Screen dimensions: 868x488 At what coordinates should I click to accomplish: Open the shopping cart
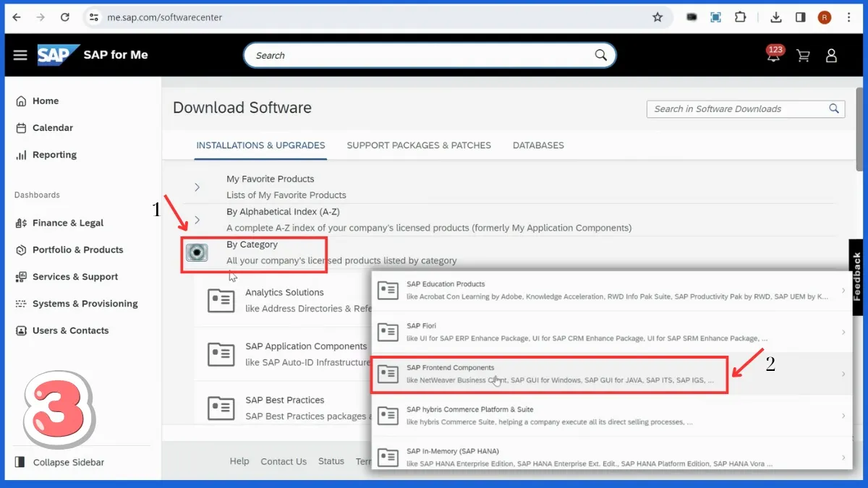point(803,55)
